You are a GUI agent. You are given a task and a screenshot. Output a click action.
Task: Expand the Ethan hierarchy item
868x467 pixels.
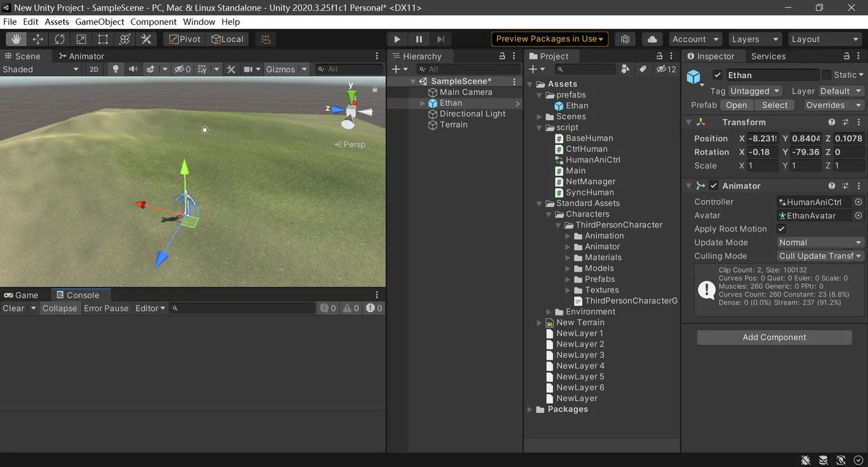[x=423, y=103]
